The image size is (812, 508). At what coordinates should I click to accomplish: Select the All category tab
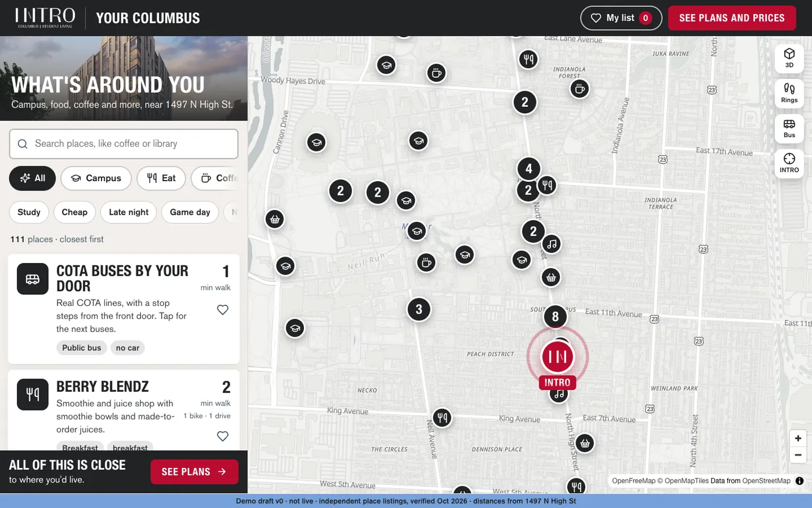tap(32, 178)
